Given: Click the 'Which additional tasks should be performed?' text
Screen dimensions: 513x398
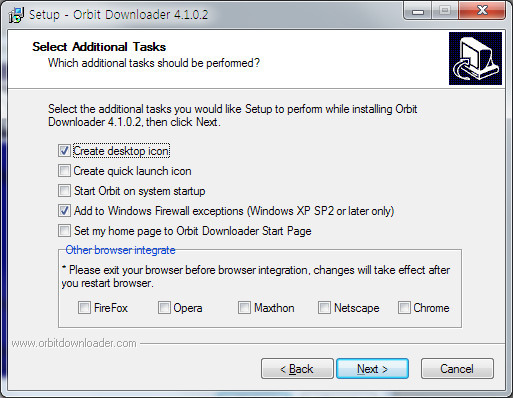Looking at the screenshot, I should 154,63.
